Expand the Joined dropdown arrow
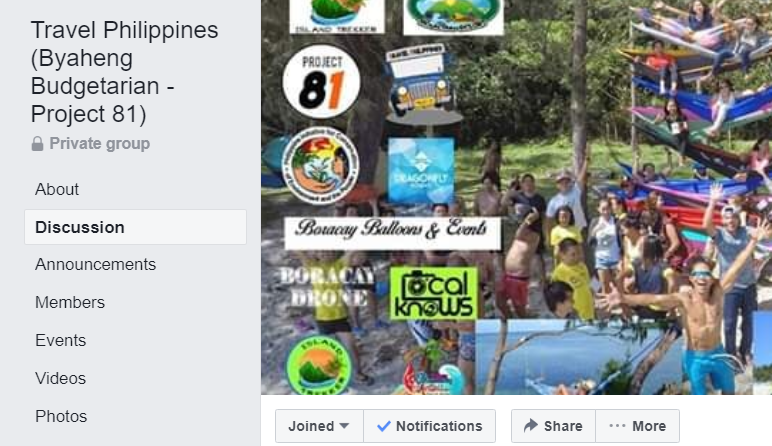This screenshot has width=772, height=446. tap(345, 426)
